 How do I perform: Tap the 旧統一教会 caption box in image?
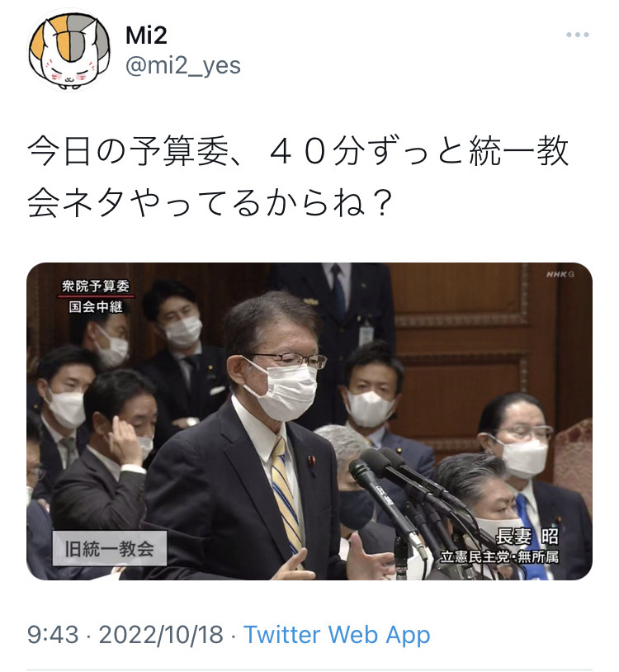point(109,549)
